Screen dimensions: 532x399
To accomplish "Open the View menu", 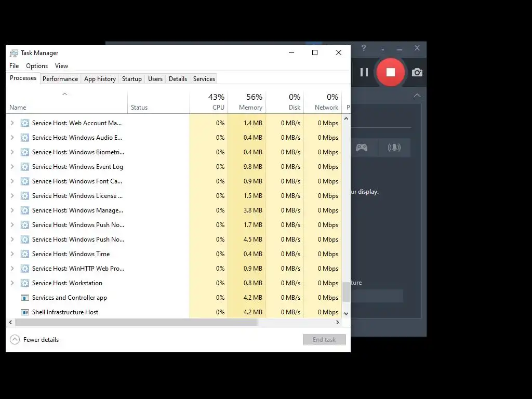I will [61, 66].
